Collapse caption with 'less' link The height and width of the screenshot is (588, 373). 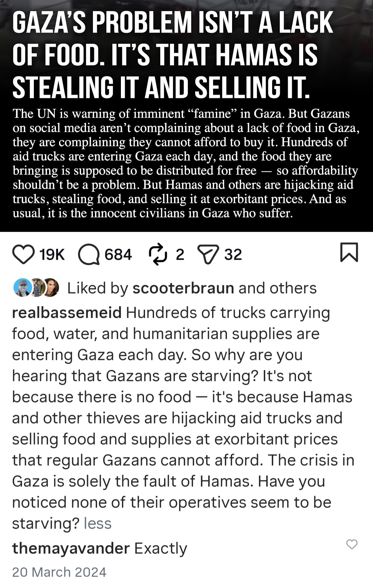click(x=98, y=523)
